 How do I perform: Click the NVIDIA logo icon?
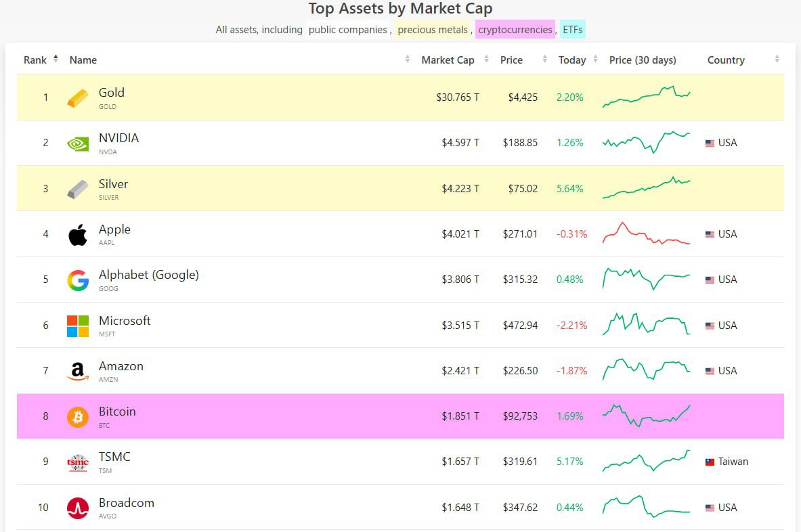(78, 143)
